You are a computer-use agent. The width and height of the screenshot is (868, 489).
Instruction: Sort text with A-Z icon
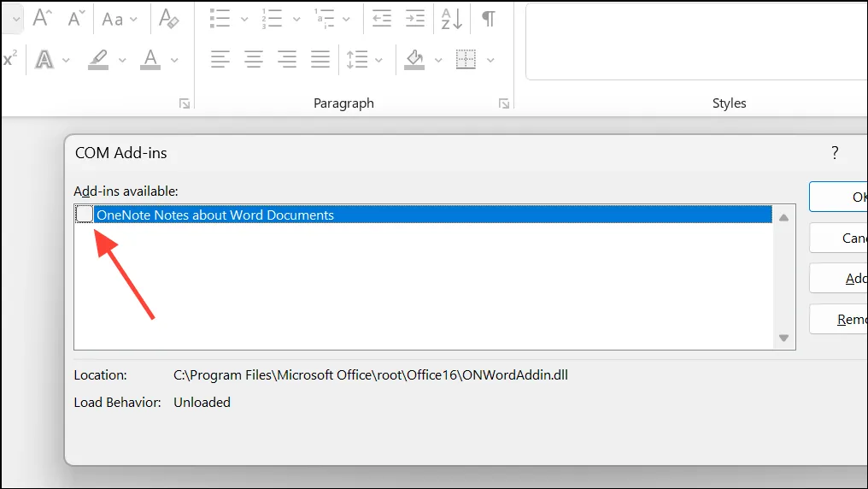[452, 19]
